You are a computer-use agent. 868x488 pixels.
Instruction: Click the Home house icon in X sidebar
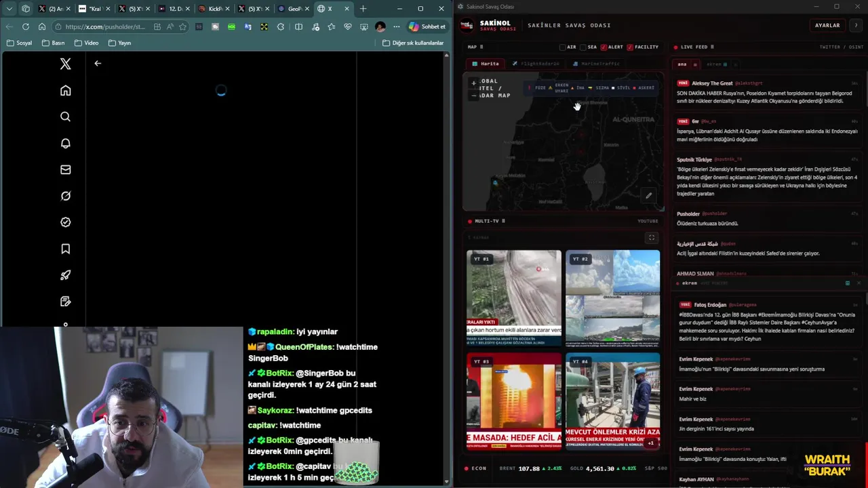65,90
